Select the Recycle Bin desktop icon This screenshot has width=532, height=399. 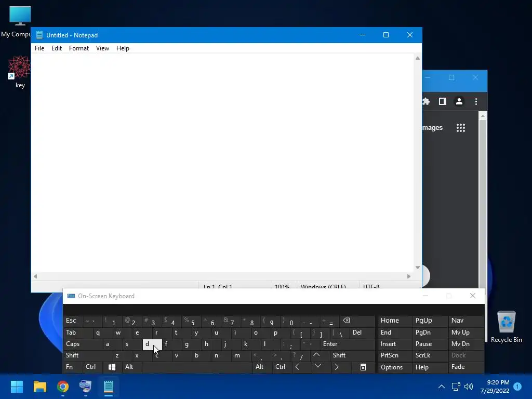[x=506, y=326]
